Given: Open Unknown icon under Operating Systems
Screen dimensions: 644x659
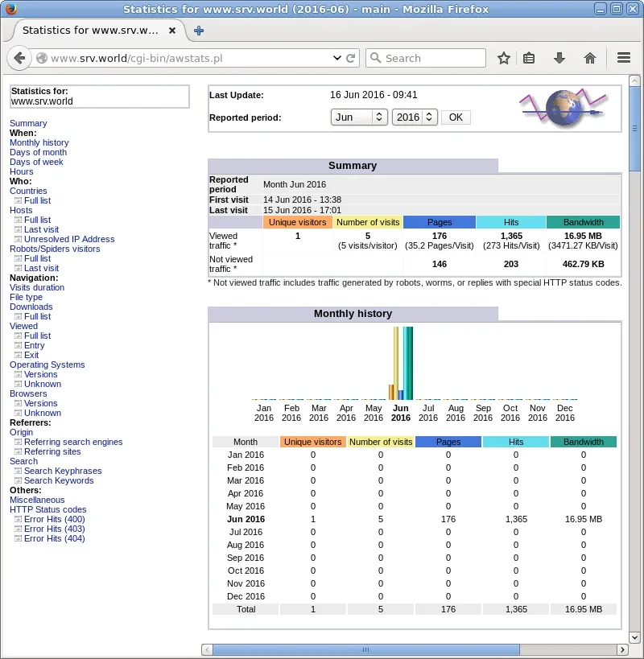Looking at the screenshot, I should pos(18,384).
